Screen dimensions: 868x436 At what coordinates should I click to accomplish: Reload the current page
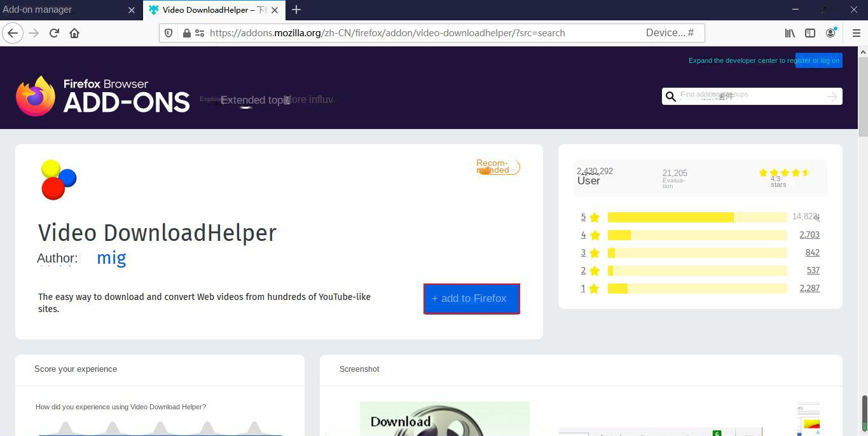[x=54, y=32]
